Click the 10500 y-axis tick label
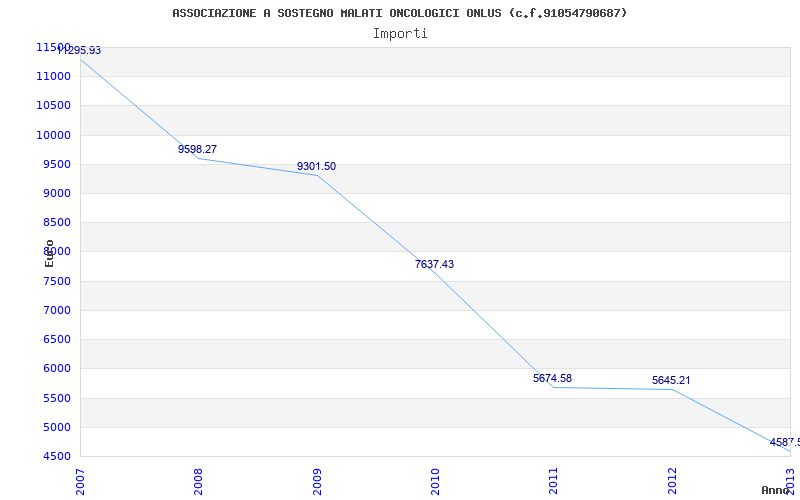The image size is (800, 500). (54, 106)
